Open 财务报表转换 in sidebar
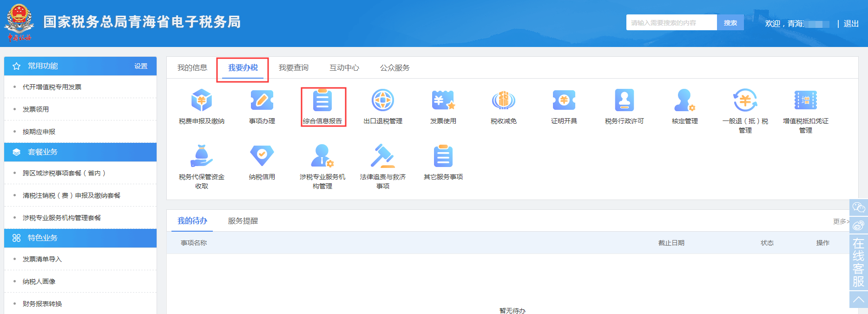The width and height of the screenshot is (868, 314). pos(42,304)
